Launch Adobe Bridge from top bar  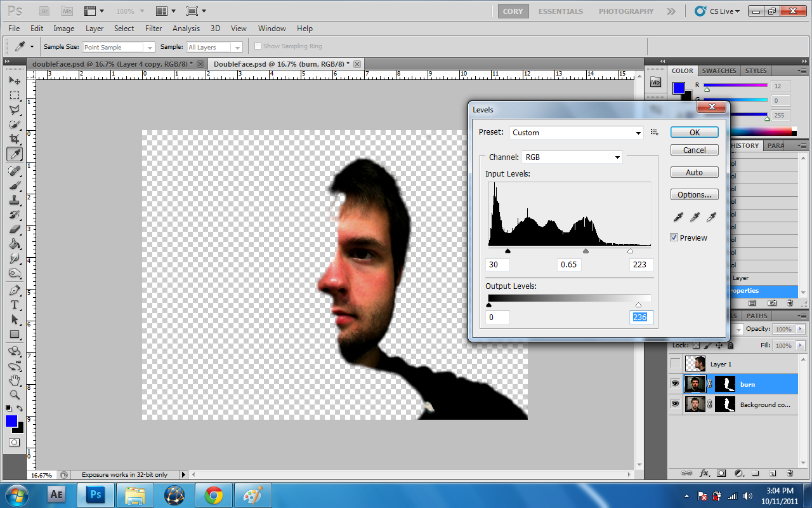click(44, 11)
